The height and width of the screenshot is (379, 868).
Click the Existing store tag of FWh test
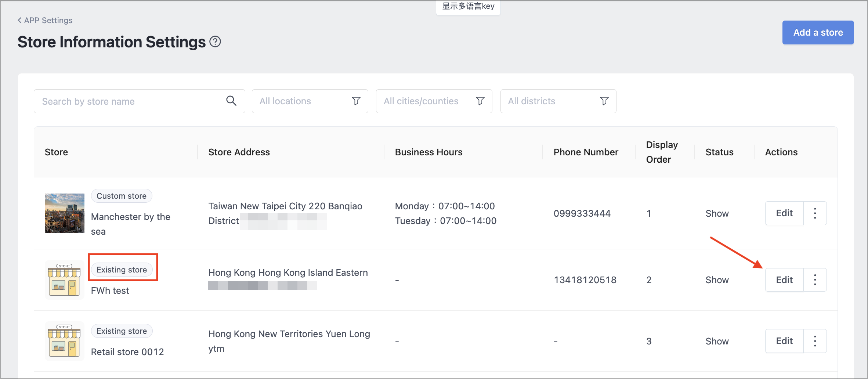pyautogui.click(x=122, y=270)
